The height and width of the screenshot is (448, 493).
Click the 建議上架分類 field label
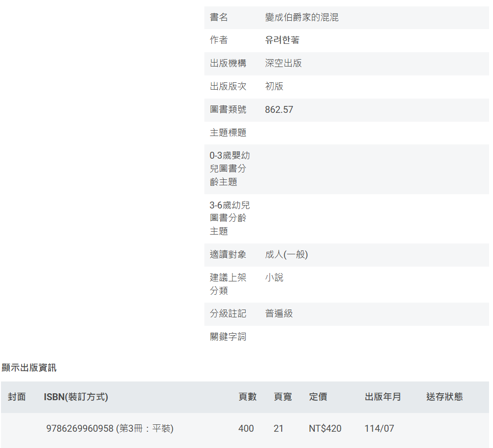pyautogui.click(x=228, y=284)
